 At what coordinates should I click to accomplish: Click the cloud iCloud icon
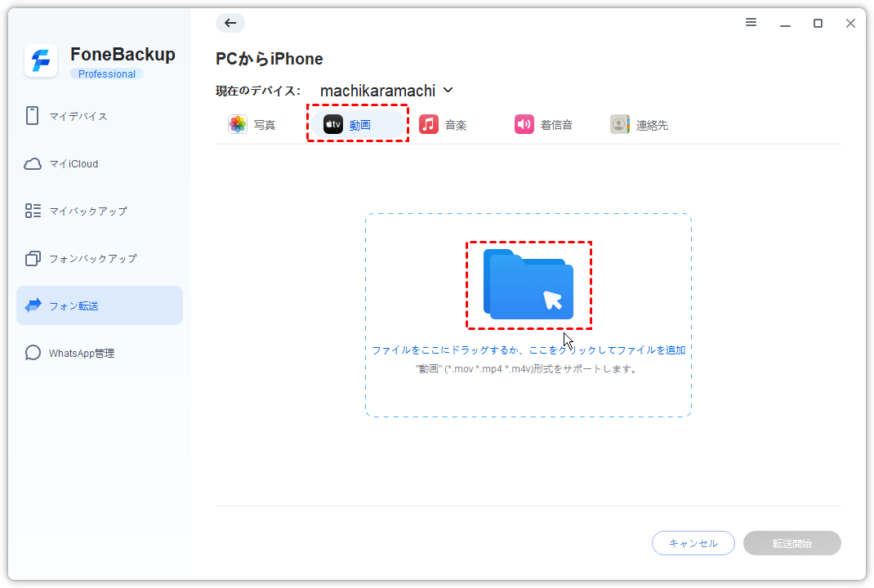pyautogui.click(x=33, y=164)
